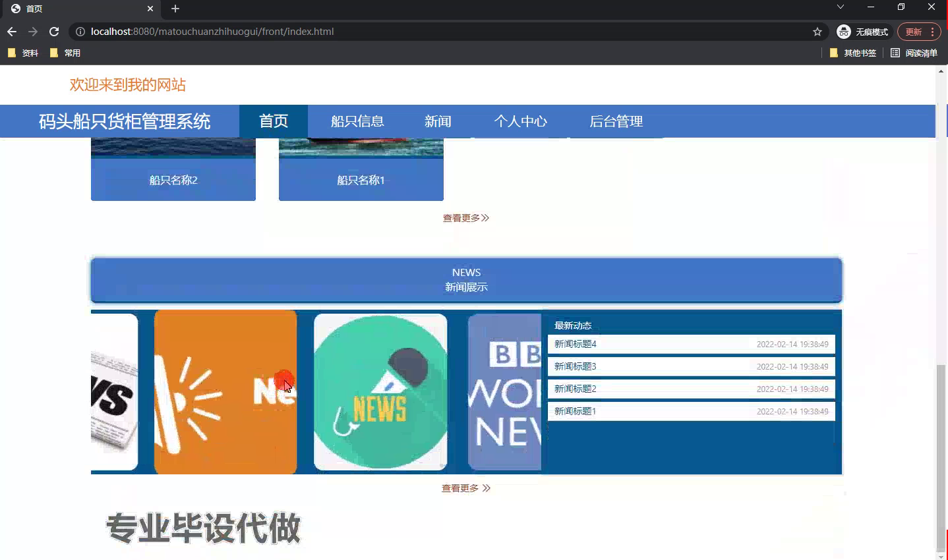Open the 船只名称1 ship card

(361, 169)
